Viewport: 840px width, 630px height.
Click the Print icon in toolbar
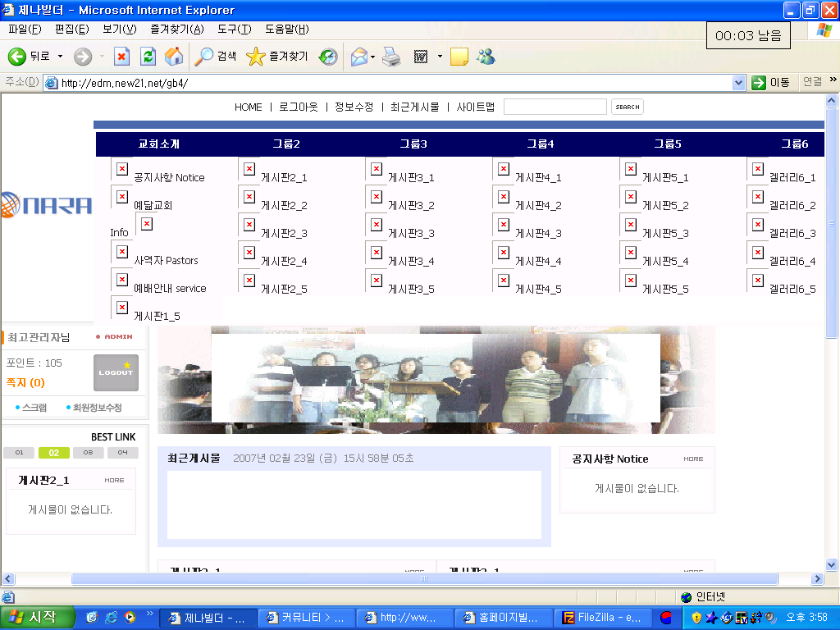(391, 57)
